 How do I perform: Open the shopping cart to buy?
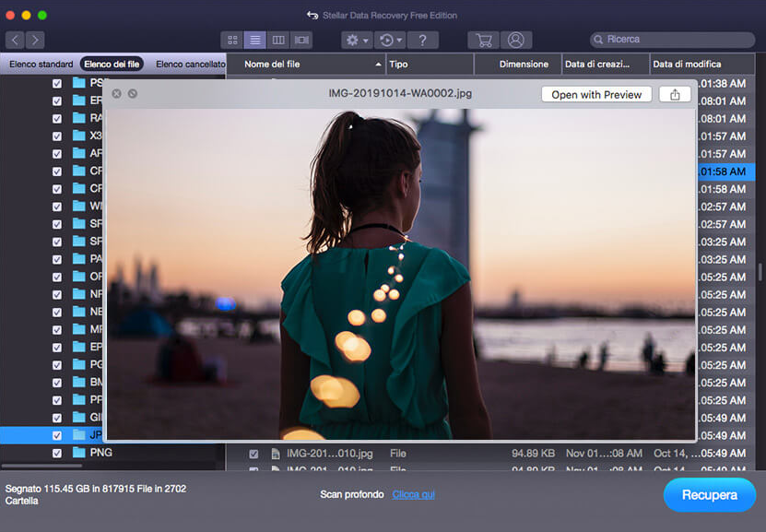(x=484, y=40)
